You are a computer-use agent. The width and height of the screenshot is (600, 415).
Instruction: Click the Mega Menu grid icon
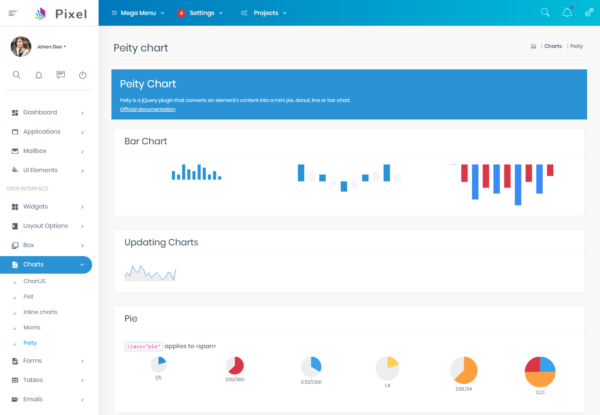pyautogui.click(x=114, y=13)
